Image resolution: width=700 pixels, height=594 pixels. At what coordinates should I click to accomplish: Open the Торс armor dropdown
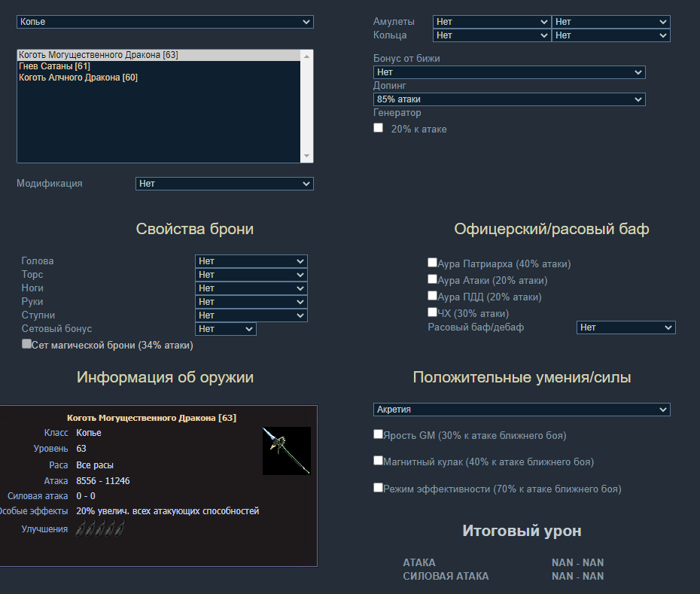(251, 275)
